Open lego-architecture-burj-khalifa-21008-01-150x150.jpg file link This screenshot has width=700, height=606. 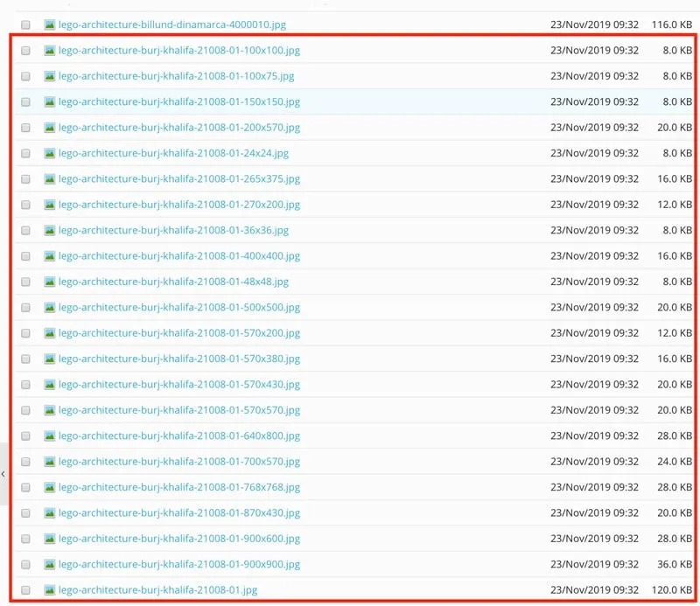pos(178,101)
